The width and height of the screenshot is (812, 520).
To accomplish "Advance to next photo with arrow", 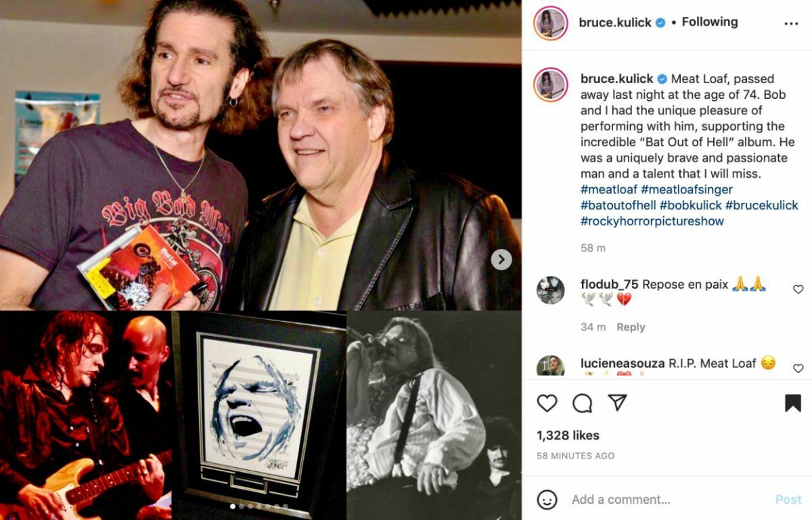I will pos(501,259).
